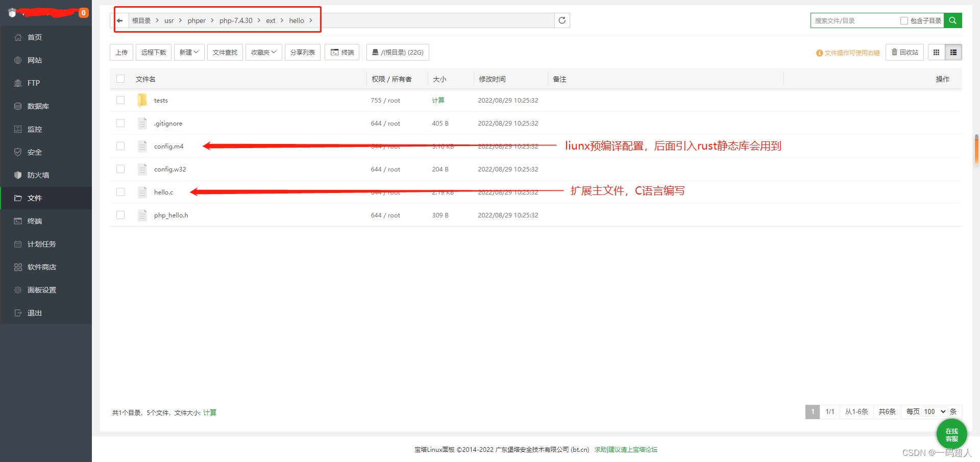
Task: Click the back arrow in path bar
Action: coord(119,20)
